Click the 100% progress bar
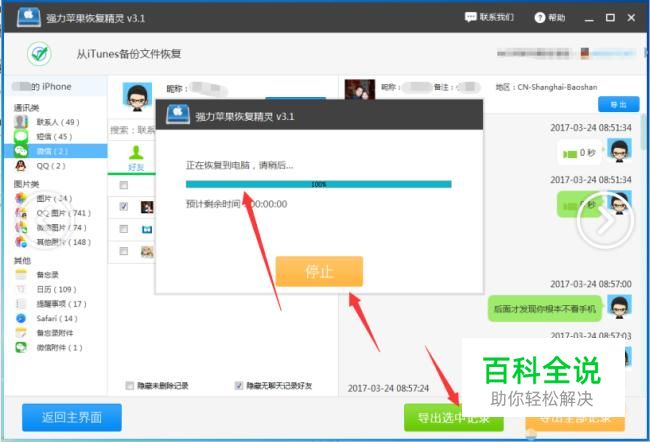The width and height of the screenshot is (650, 442). pos(318,184)
